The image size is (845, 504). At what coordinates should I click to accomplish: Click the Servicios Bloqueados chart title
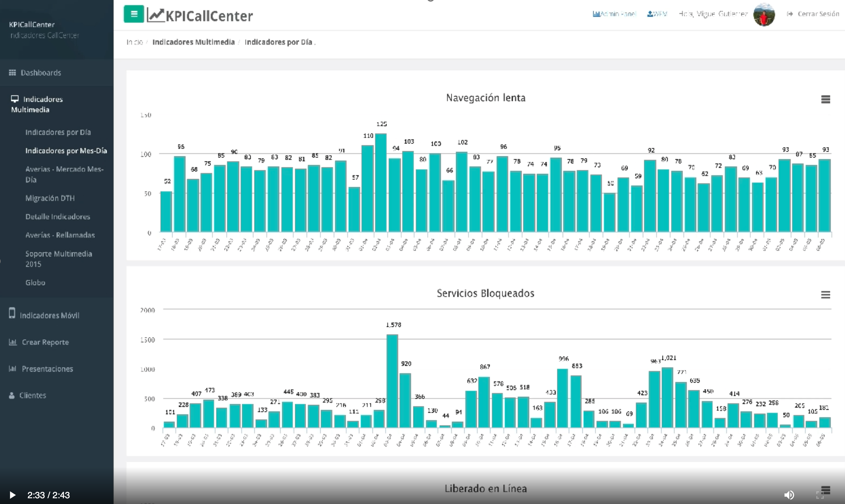[x=486, y=293]
